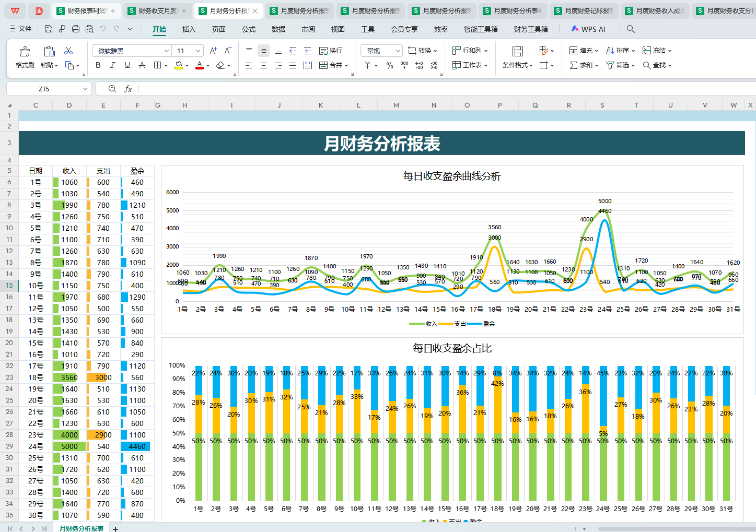Open the font name dropdown

(166, 50)
